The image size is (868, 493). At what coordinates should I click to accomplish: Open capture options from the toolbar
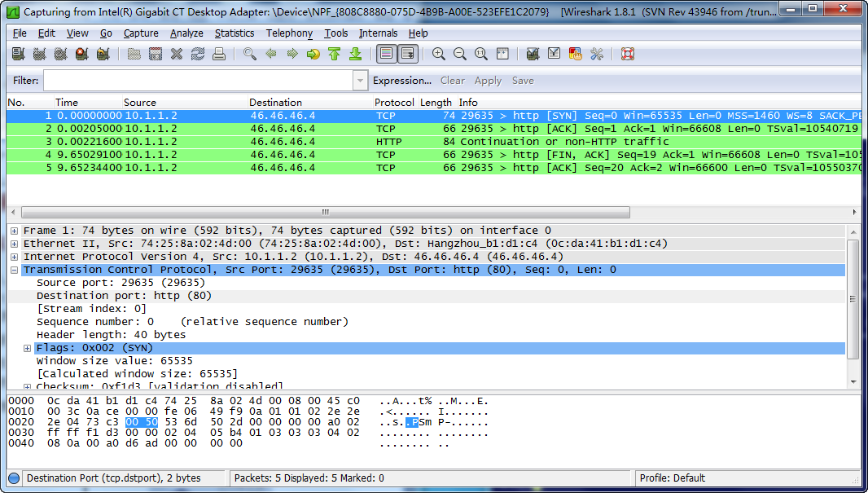point(39,54)
